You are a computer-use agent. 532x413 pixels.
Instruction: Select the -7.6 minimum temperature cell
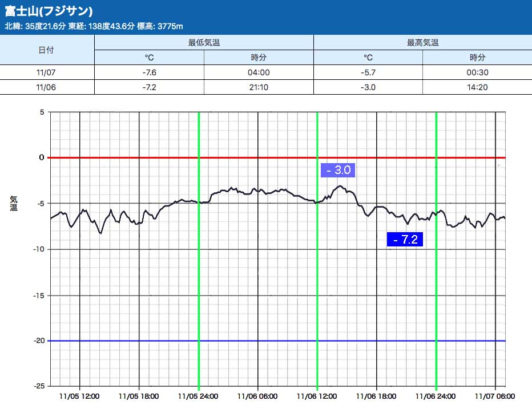coord(148,72)
